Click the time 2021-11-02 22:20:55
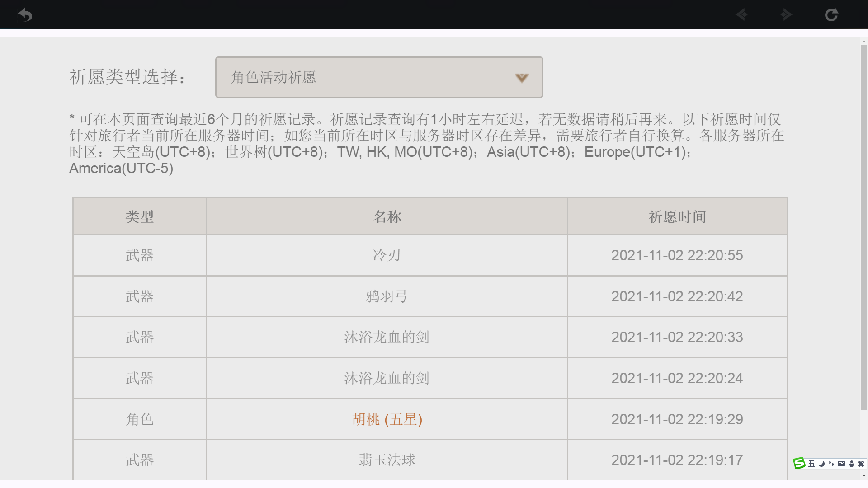 point(677,255)
